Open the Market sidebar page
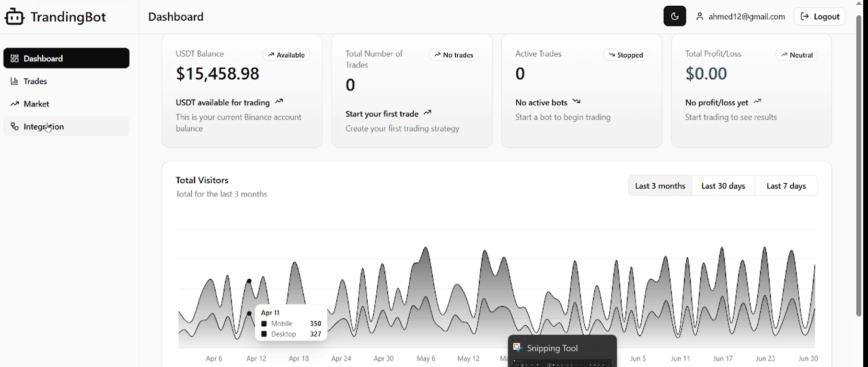 click(x=66, y=104)
